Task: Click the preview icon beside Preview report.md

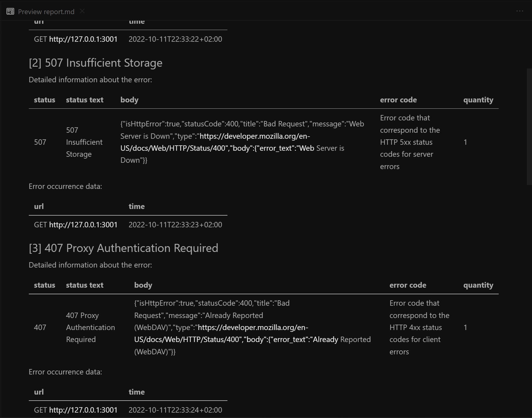Action: coord(10,11)
